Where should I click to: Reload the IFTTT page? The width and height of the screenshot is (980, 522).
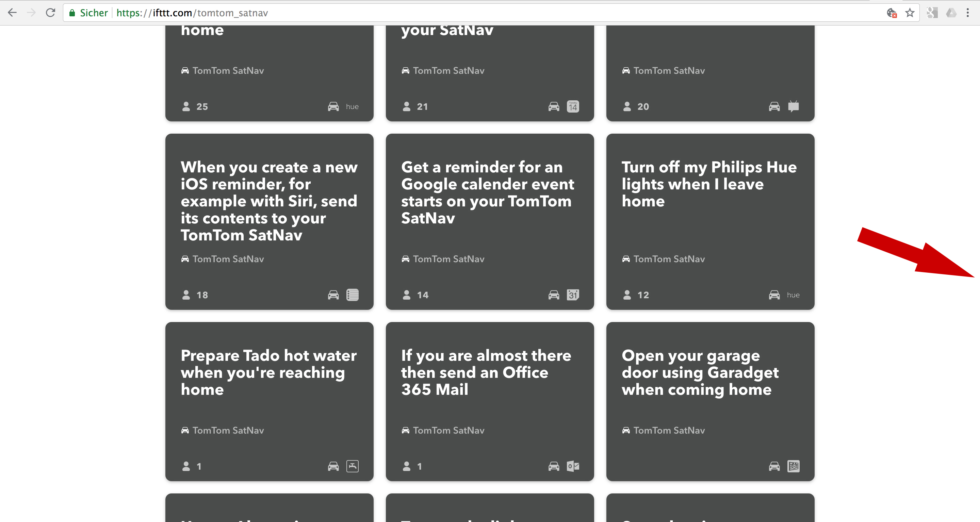(x=50, y=13)
